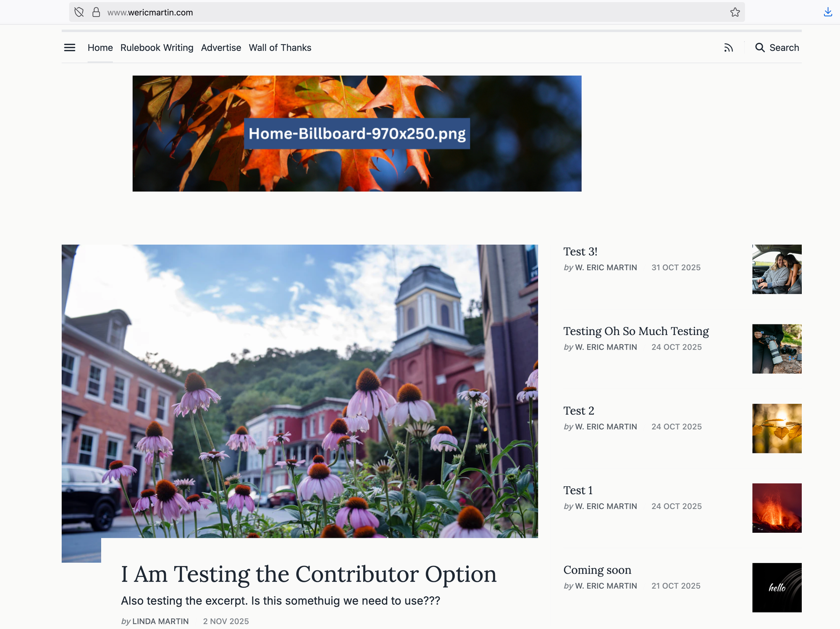Open post I Am Testing the Contributor Option
Image resolution: width=840 pixels, height=629 pixels.
(309, 574)
